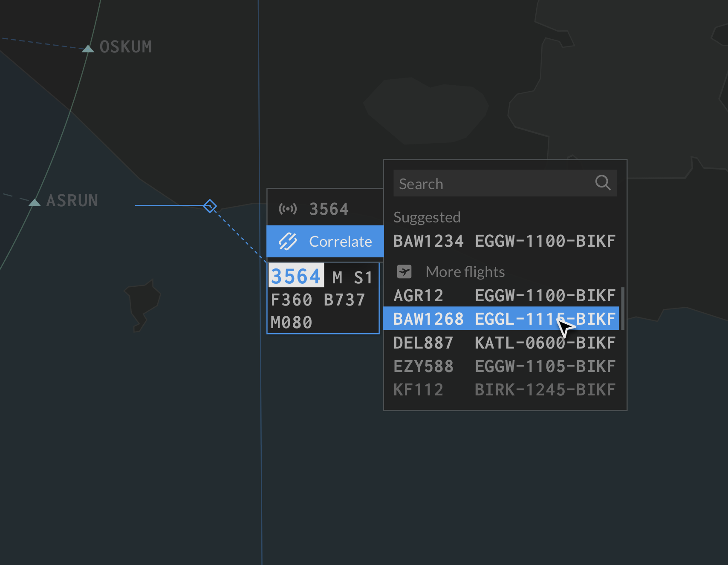Viewport: 728px width, 565px height.
Task: Click the Correlate link icon
Action: (288, 242)
